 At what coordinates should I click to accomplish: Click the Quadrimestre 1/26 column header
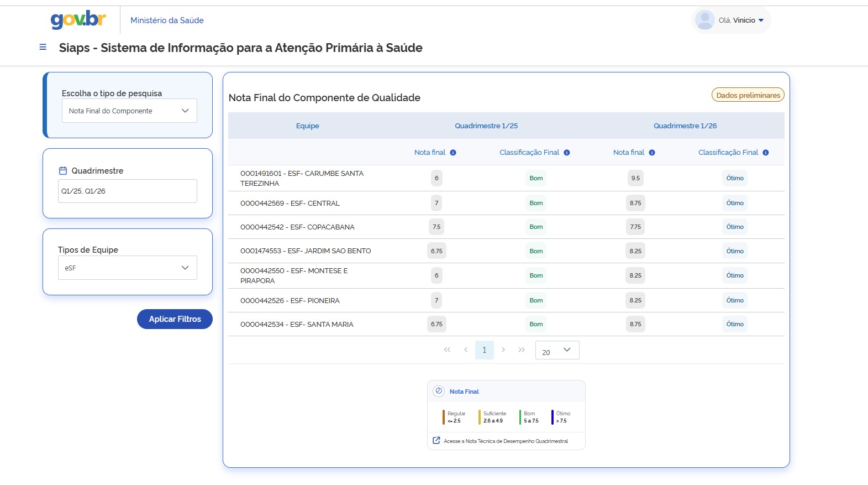pos(685,126)
